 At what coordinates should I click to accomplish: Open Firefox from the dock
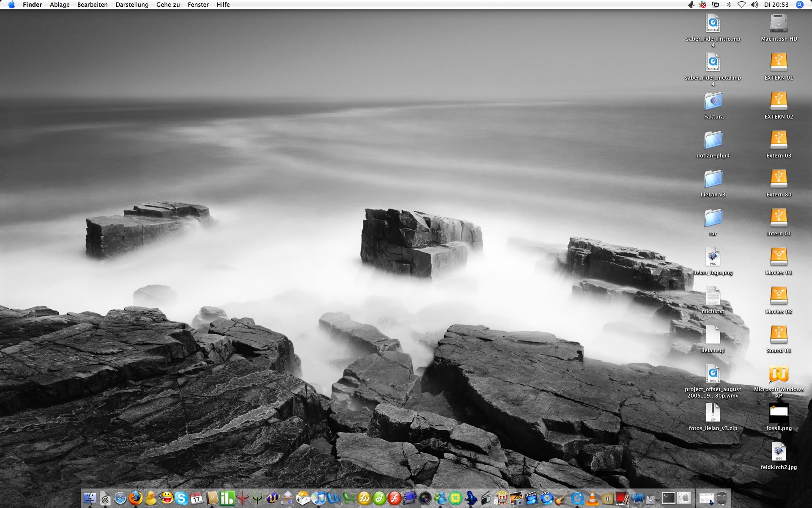pyautogui.click(x=135, y=498)
